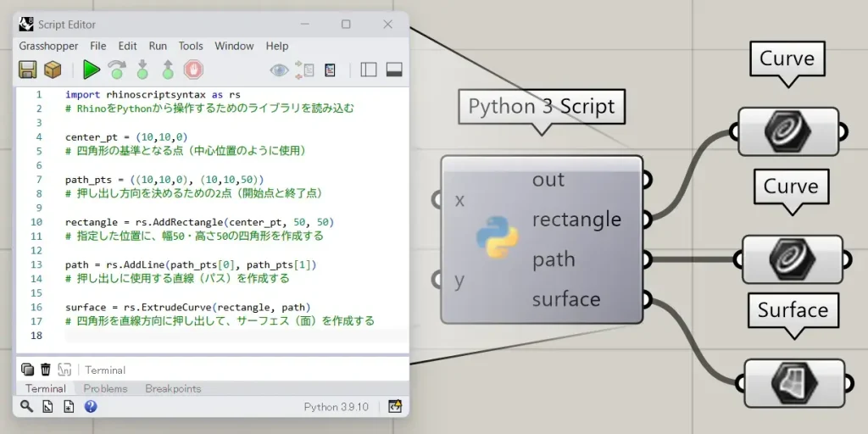Run the script with the green play button
The height and width of the screenshot is (434, 868).
(92, 70)
